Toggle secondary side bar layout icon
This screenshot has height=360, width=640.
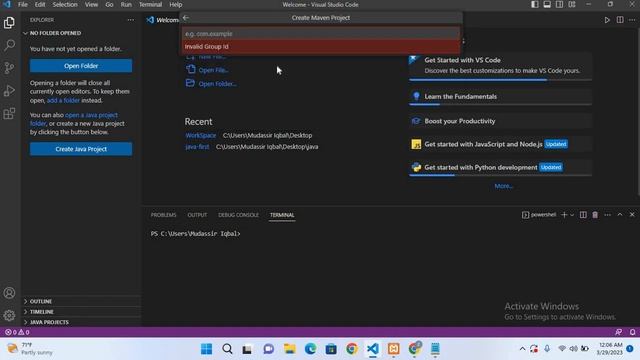[x=559, y=4]
